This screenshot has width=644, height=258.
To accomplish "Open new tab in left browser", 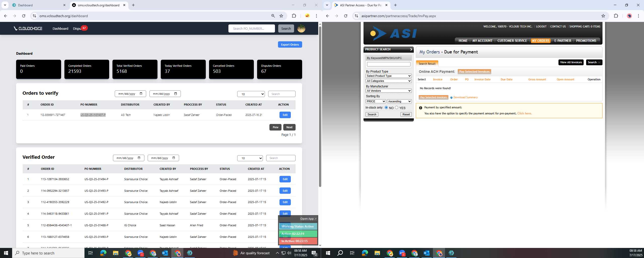I will (133, 5).
